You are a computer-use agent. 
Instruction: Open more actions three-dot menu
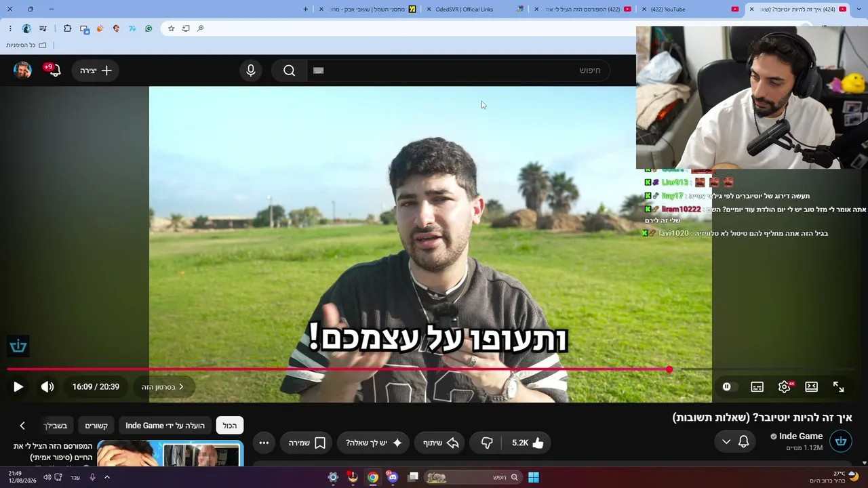click(x=264, y=443)
